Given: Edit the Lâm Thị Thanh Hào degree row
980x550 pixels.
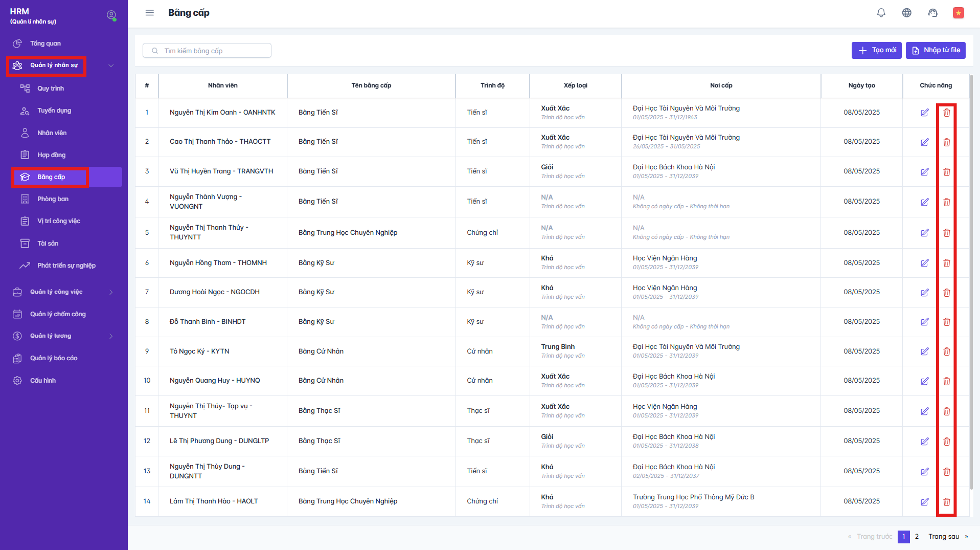Looking at the screenshot, I should click(x=924, y=502).
